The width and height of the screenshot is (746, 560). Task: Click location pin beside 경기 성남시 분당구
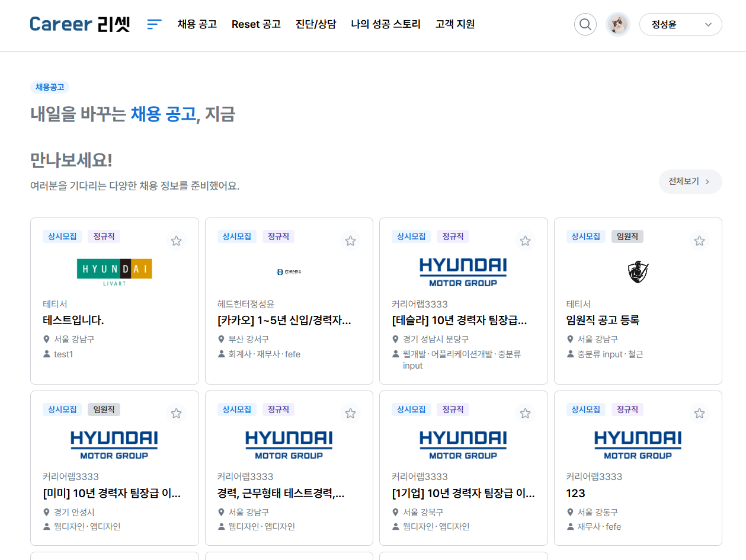396,340
